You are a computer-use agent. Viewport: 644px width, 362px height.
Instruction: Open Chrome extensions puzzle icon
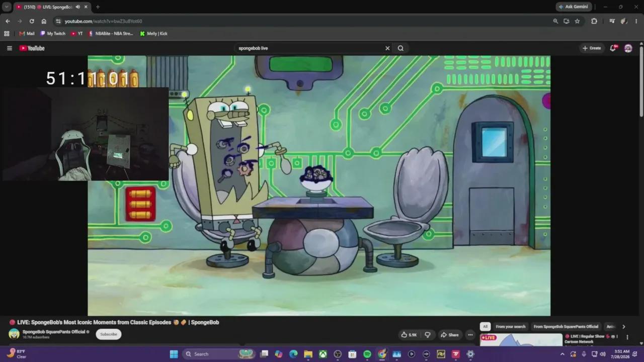click(594, 21)
